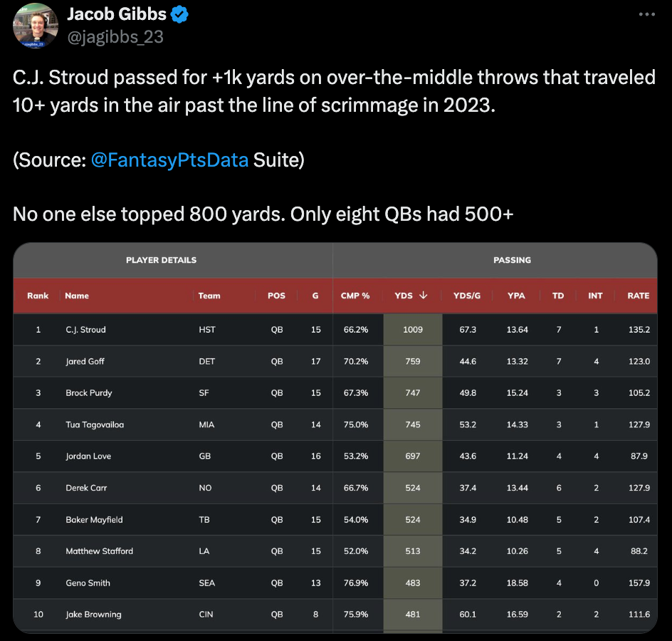Select the PASSING section header
This screenshot has width=672, height=641.
click(x=512, y=260)
